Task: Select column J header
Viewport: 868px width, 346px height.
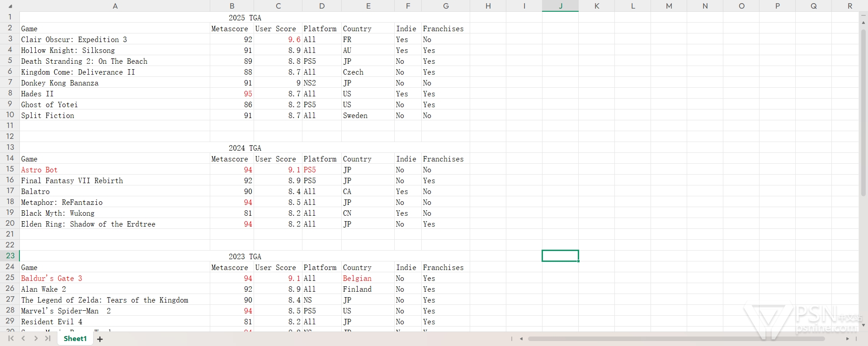Action: tap(560, 6)
